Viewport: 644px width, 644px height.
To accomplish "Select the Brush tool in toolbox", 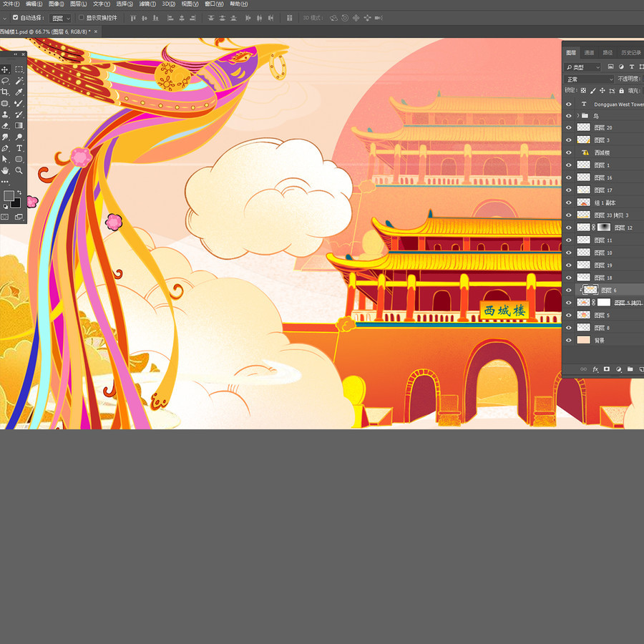I will coord(19,104).
